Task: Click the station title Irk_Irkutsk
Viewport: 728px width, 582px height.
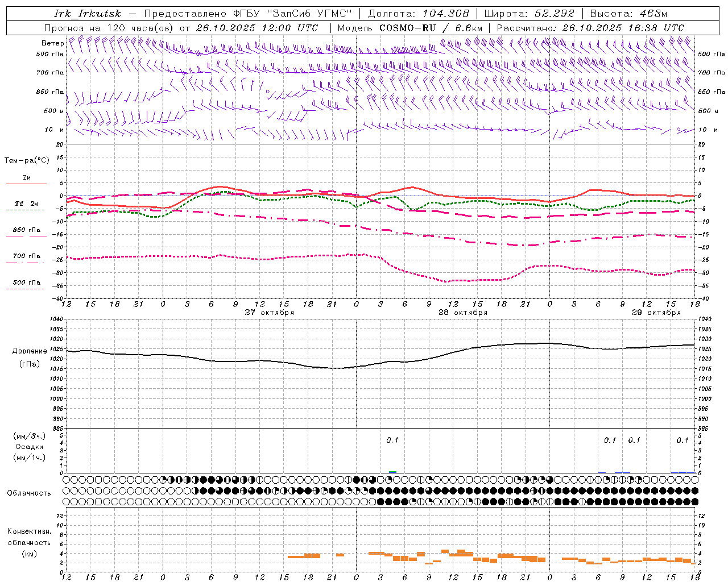Action: 87,14
